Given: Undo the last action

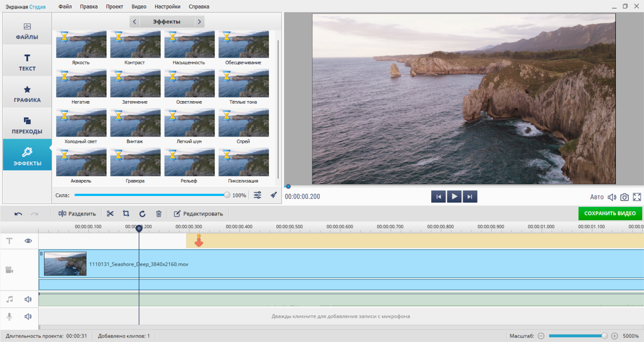Looking at the screenshot, I should [18, 214].
